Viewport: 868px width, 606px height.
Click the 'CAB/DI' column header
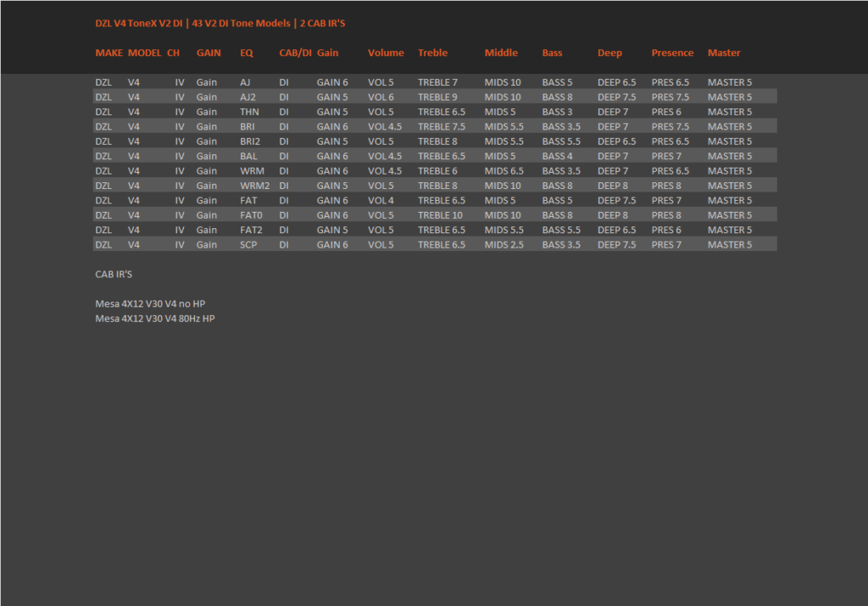296,53
